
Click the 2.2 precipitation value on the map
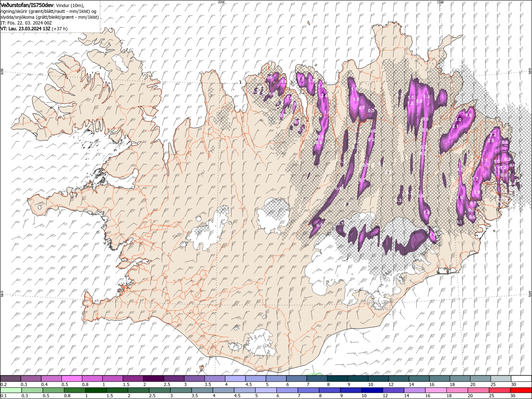[493, 135]
